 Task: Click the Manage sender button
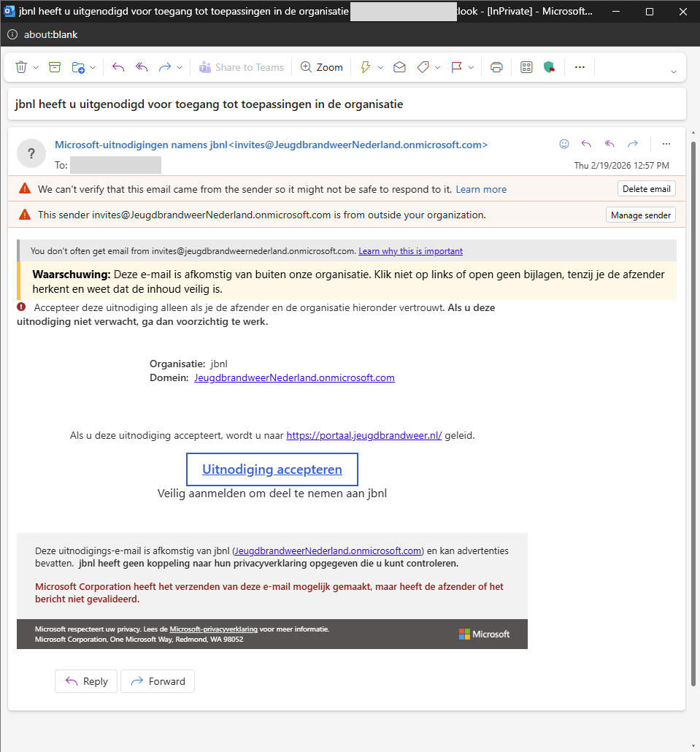tap(641, 215)
